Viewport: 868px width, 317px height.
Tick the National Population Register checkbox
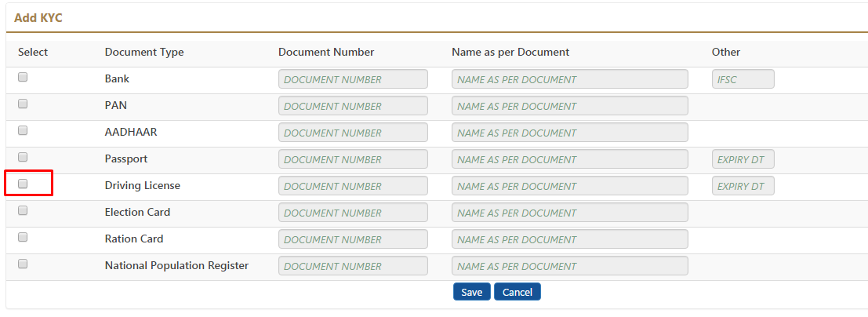coord(23,264)
